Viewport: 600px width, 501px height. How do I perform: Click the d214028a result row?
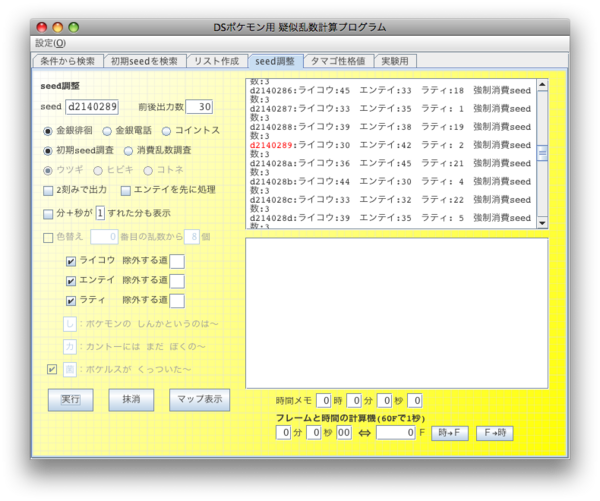390,163
